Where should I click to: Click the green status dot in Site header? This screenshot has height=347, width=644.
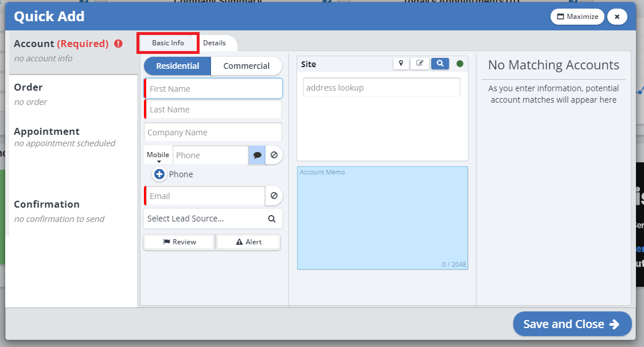click(x=460, y=64)
